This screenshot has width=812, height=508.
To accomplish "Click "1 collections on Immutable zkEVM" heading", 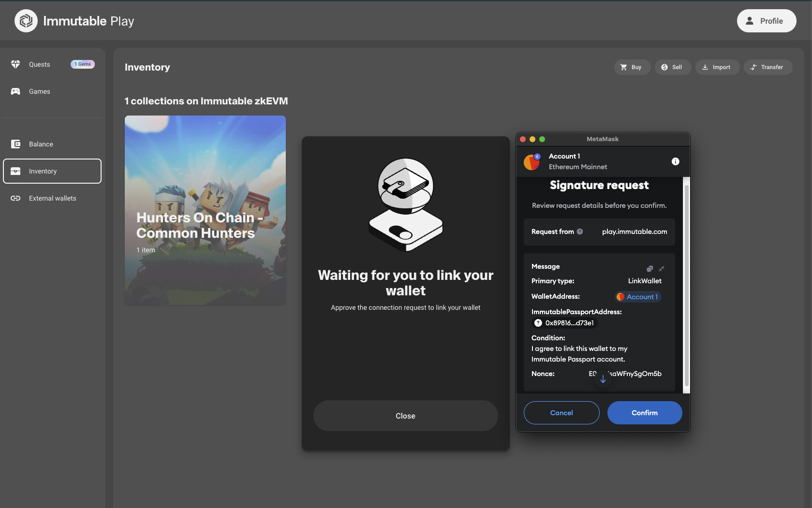I will coord(206,101).
